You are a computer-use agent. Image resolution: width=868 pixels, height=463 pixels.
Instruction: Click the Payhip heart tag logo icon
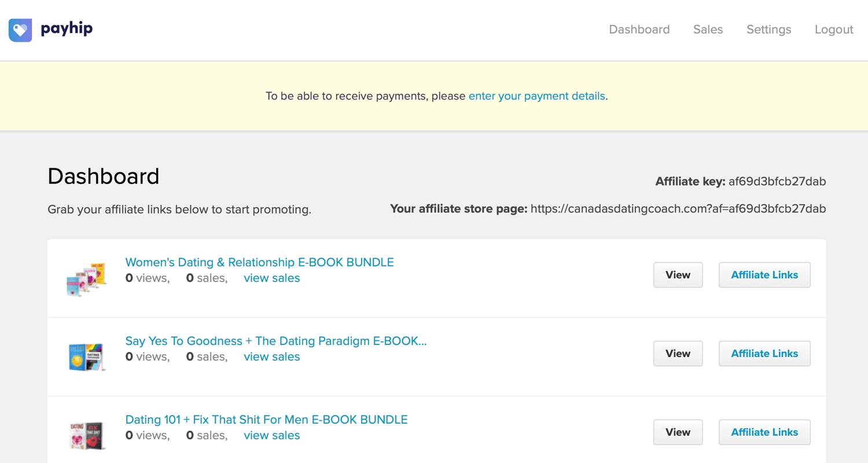(x=20, y=30)
